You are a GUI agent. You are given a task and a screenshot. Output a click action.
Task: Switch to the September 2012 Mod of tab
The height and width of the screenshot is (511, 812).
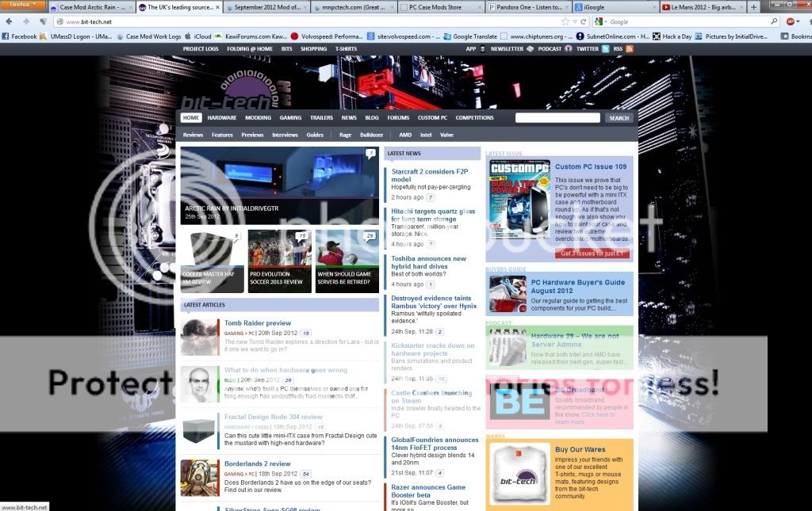(266, 7)
